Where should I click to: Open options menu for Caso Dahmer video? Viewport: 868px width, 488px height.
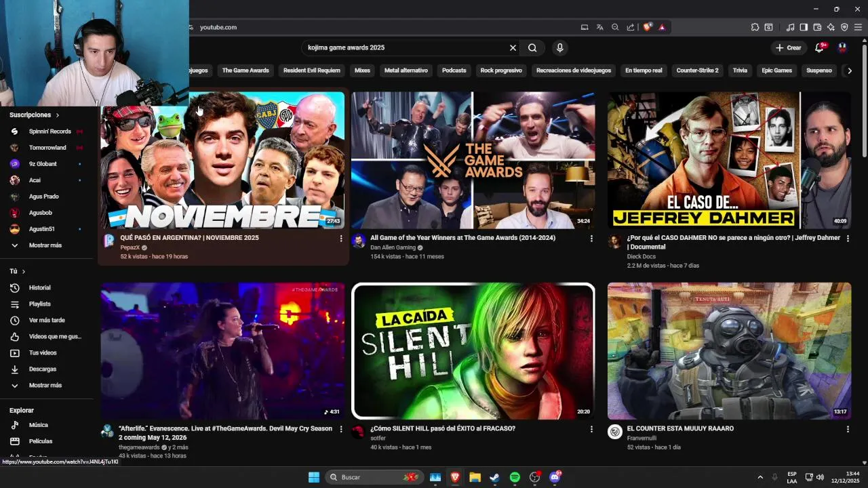[848, 239]
